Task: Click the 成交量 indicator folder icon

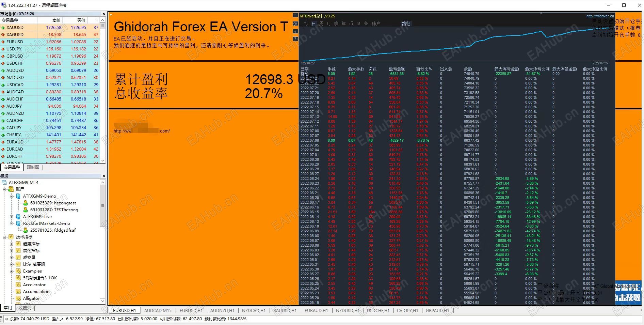Action: tap(18, 258)
